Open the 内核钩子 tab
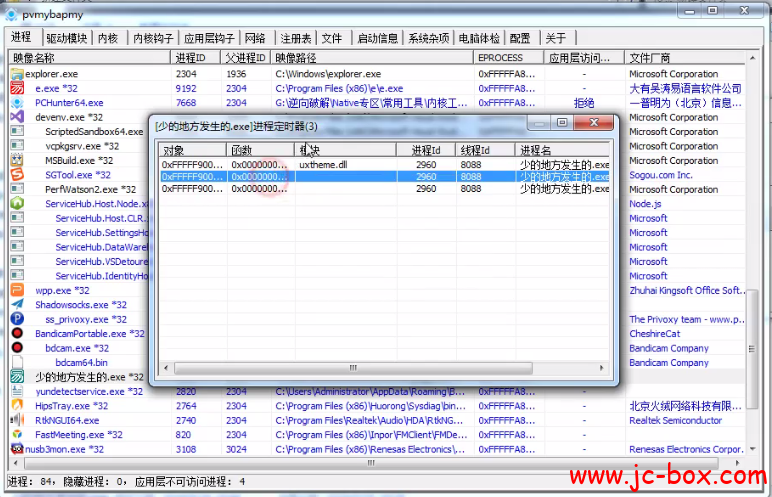 (x=153, y=38)
